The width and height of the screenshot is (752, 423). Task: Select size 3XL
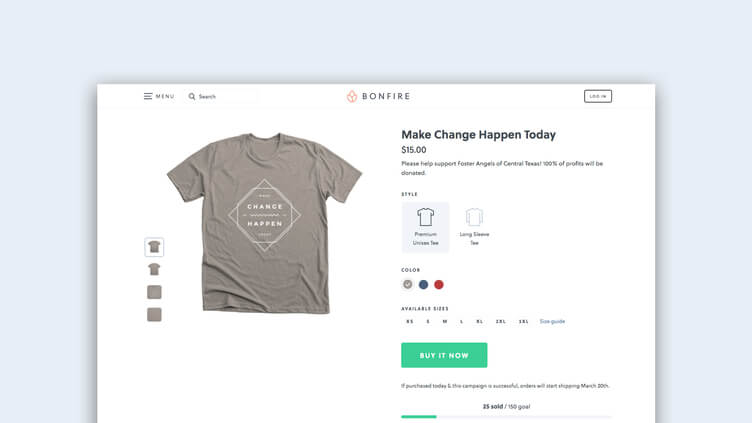[x=524, y=321]
